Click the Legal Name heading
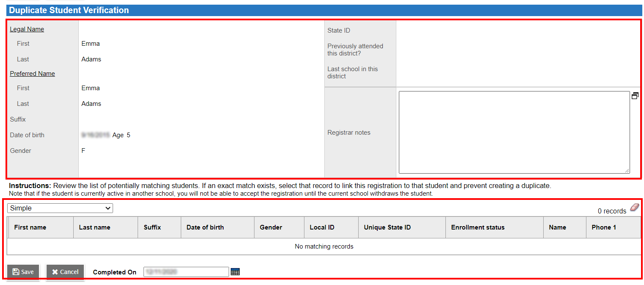The width and height of the screenshot is (644, 285). pos(27,29)
